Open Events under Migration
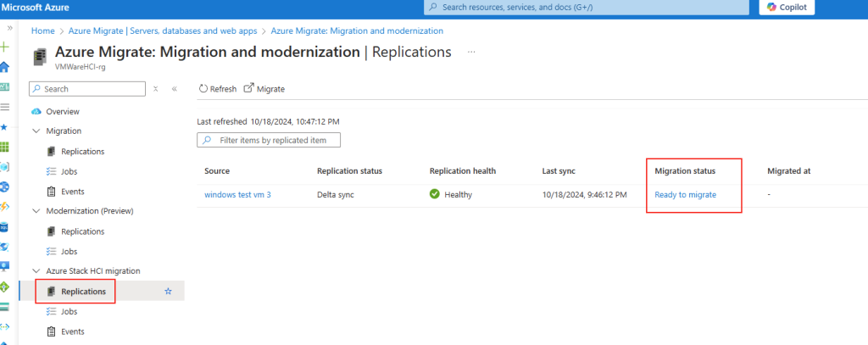868x345 pixels. click(73, 191)
